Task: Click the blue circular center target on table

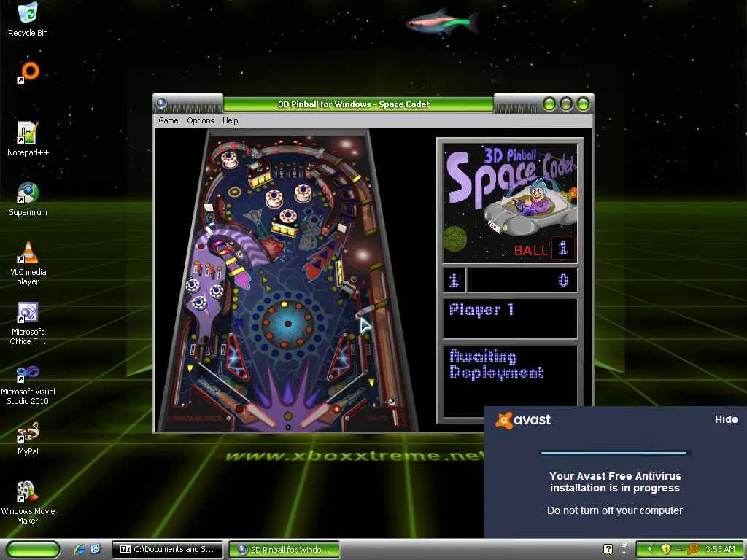Action: point(287,324)
